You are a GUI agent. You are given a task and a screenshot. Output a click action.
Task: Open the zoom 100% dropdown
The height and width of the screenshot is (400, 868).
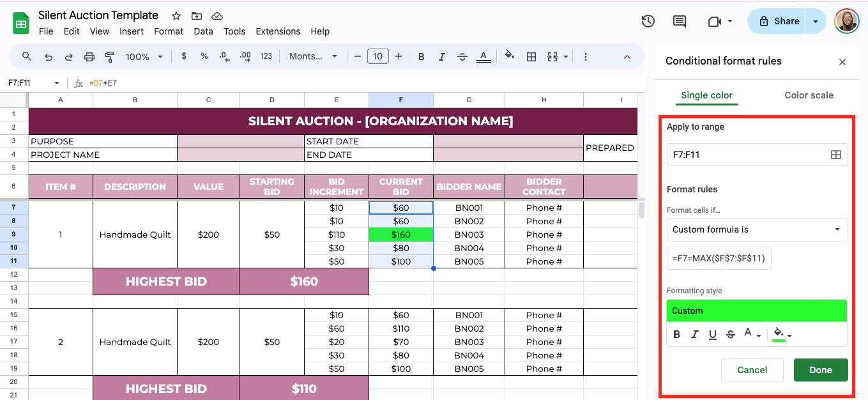pyautogui.click(x=142, y=57)
